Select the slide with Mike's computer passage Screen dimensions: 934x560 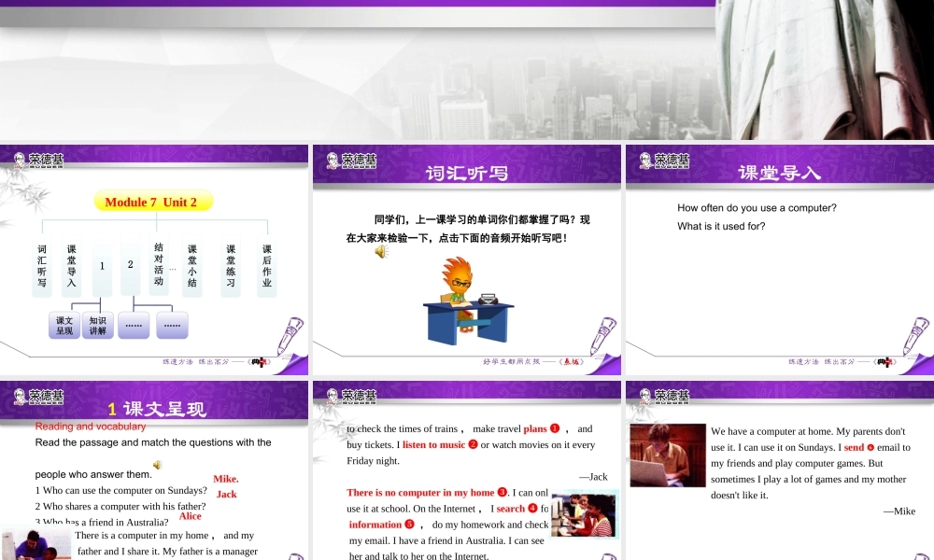pyautogui.click(x=779, y=471)
